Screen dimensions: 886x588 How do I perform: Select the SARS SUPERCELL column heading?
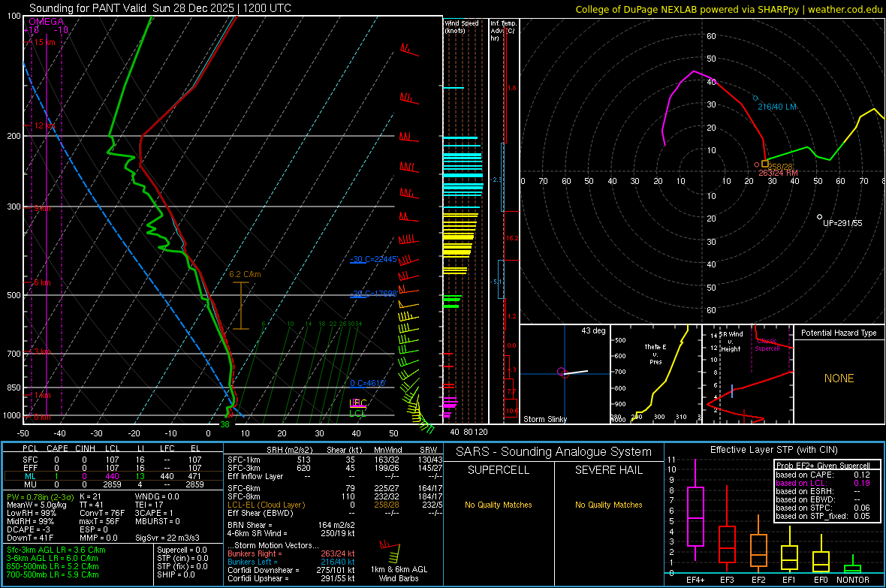[x=499, y=470]
